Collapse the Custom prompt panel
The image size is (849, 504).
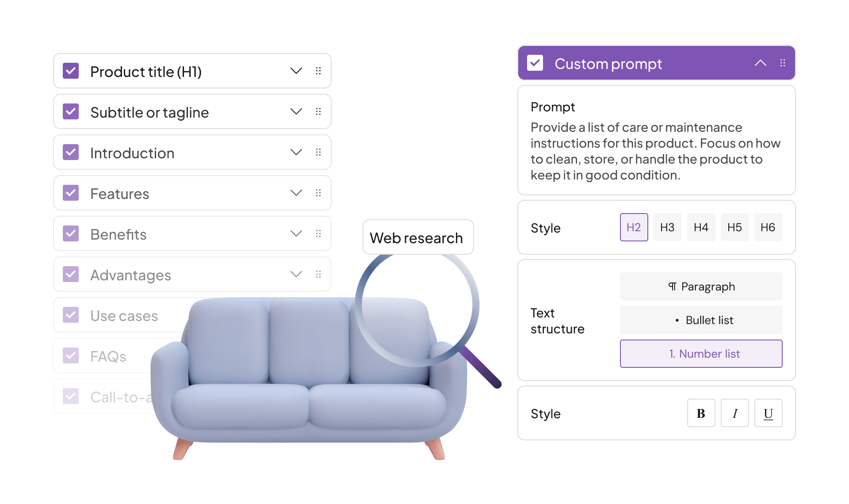(x=761, y=63)
